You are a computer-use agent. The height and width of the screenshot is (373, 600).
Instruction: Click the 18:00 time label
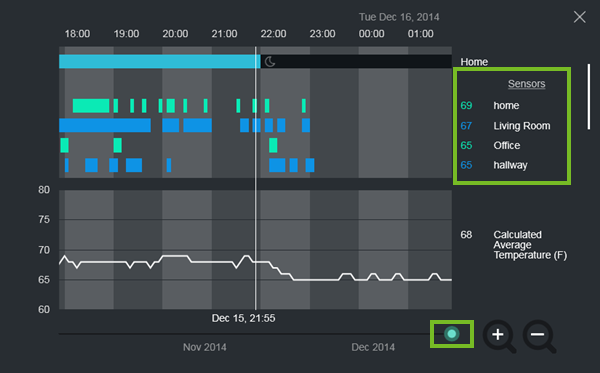[77, 34]
